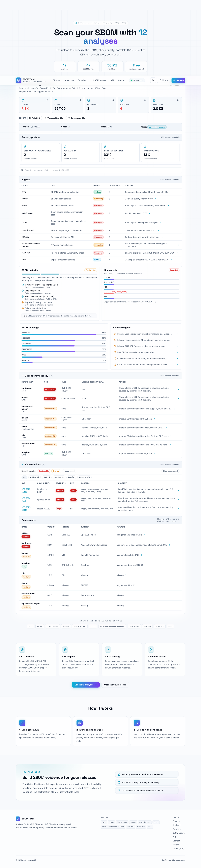Viewport: 201px width, 868px height.
Task: Click the analysis icon in step 2 card
Action: pyautogui.click(x=80, y=723)
